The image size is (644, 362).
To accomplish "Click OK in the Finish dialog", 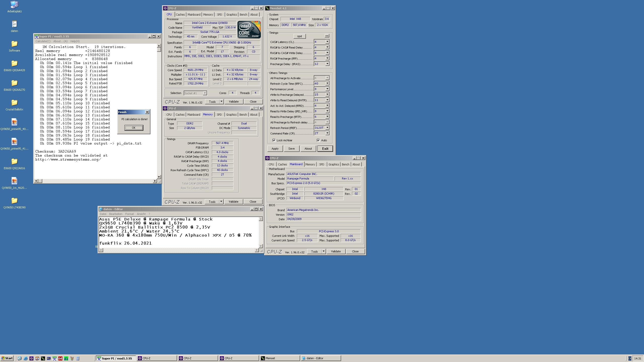I will pyautogui.click(x=134, y=128).
